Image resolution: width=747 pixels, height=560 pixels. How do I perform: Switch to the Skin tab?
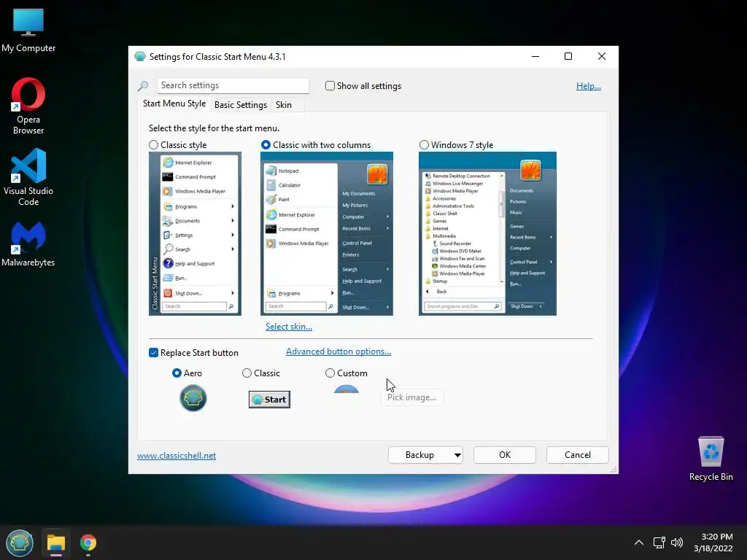point(284,105)
